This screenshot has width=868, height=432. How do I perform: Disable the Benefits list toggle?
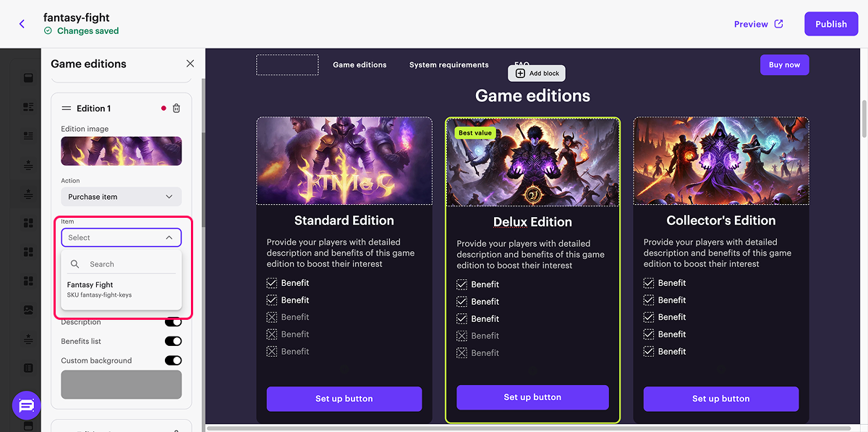tap(173, 341)
